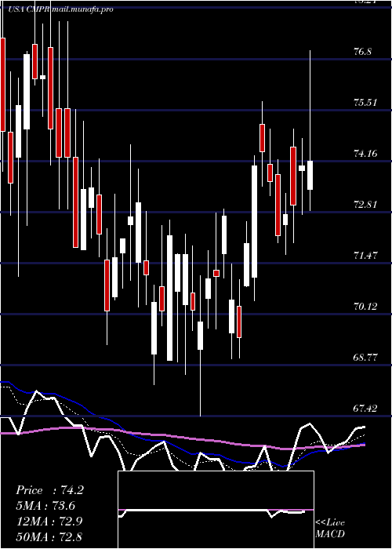The width and height of the screenshot is (392, 549).
Task: Click the 74.16 price axis label
Action: (x=365, y=154)
